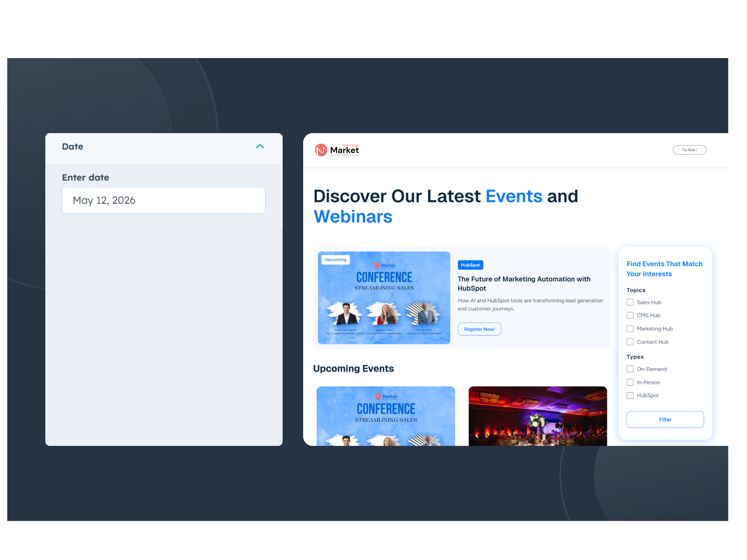Screen dimensions: 747x560
Task: Tick the Content Hub checkbox
Action: (x=630, y=342)
